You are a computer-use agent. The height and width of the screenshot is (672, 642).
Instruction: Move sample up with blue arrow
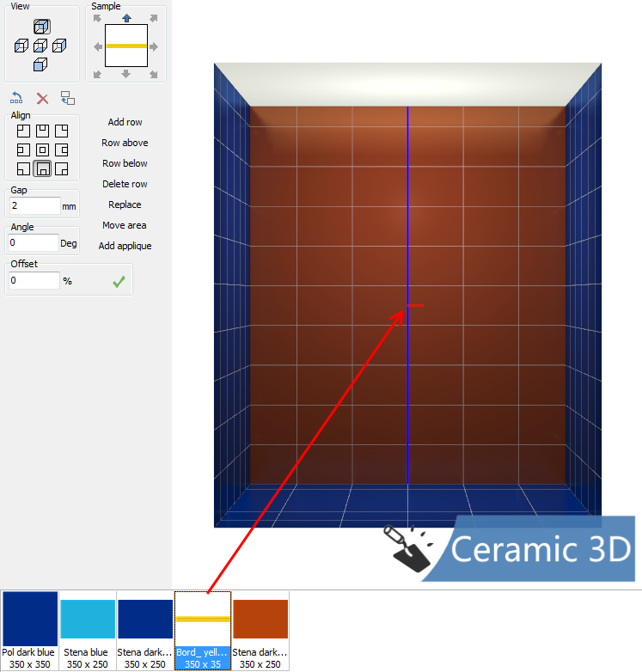pyautogui.click(x=126, y=18)
